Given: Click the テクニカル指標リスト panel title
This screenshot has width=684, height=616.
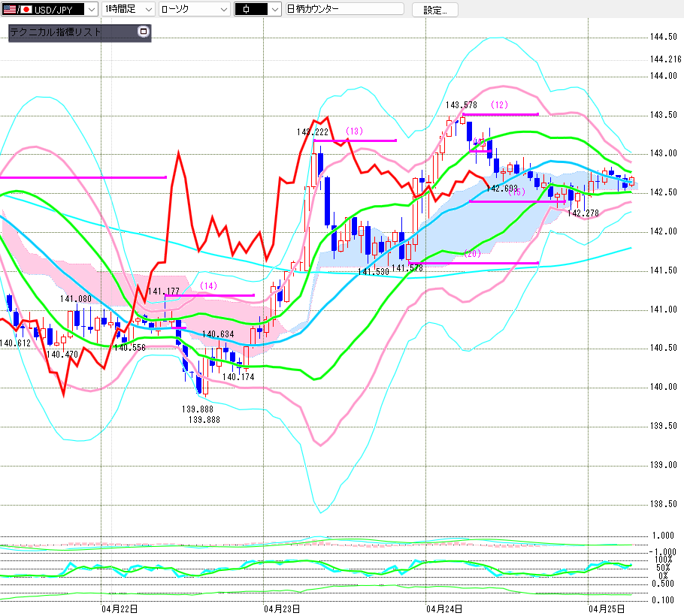Looking at the screenshot, I should pos(56,32).
